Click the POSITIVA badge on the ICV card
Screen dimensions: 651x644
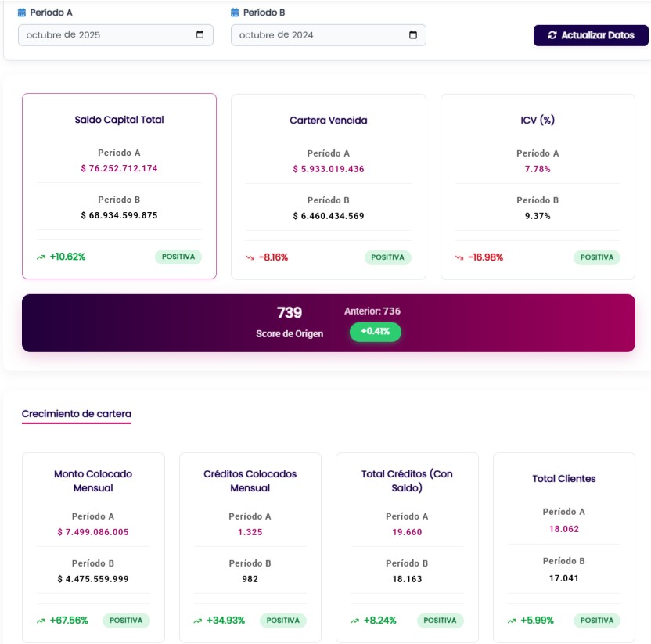(x=598, y=257)
